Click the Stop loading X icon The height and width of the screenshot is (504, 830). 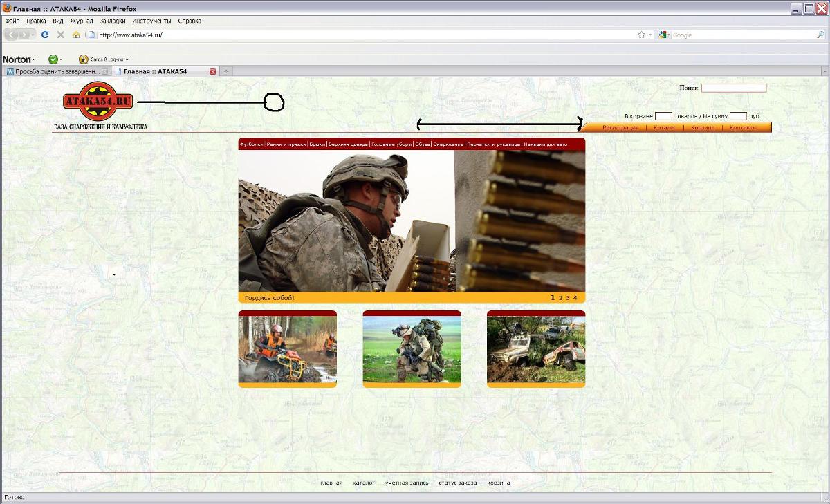point(60,35)
